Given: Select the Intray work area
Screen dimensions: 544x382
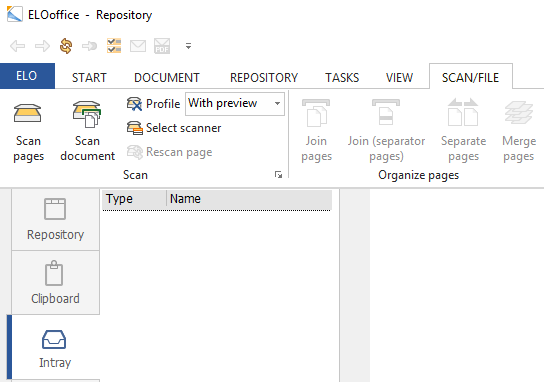Looking at the screenshot, I should (56, 348).
